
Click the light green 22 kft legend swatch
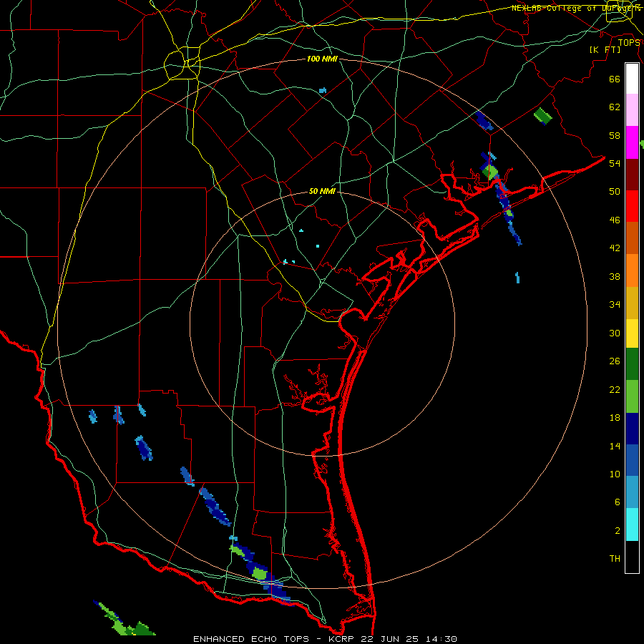632,396
